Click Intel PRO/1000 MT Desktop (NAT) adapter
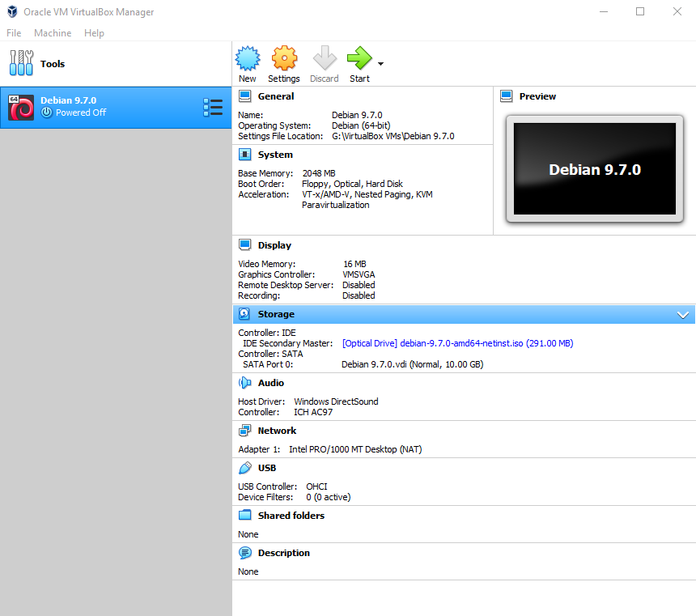Viewport: 696px width, 616px height. point(355,449)
